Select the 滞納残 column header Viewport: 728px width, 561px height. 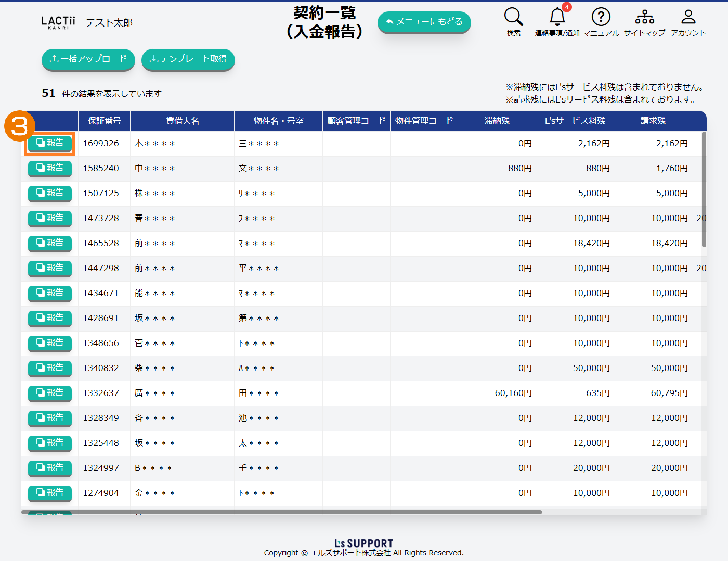click(x=497, y=121)
